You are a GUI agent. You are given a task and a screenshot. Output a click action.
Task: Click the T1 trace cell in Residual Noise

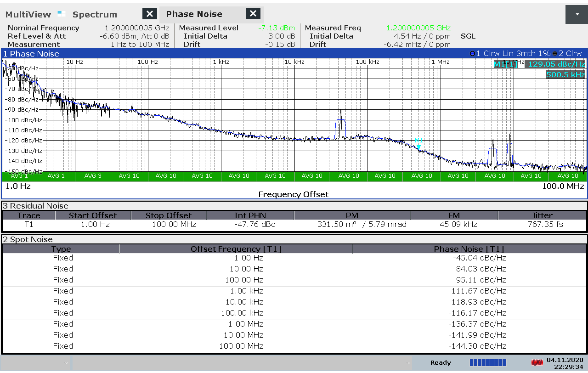(x=29, y=225)
